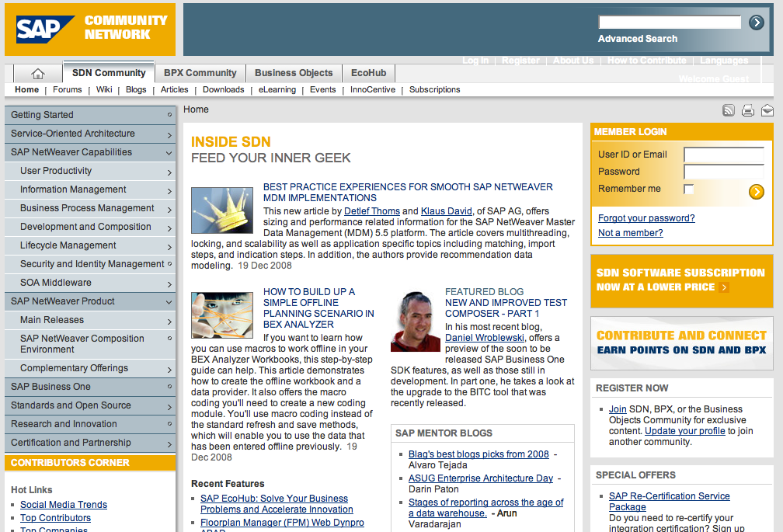
Task: Expand Certification and Partnership arrow
Action: click(x=169, y=444)
